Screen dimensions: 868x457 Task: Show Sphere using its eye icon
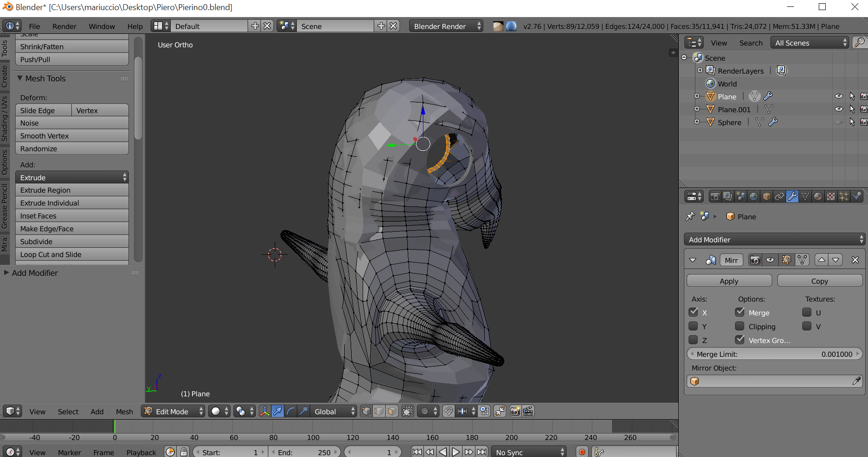click(x=839, y=122)
